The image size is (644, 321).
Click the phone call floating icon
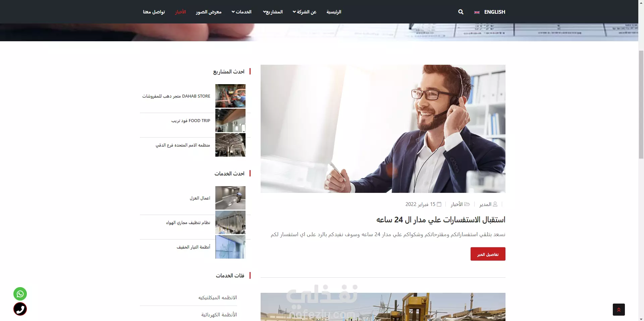tap(20, 309)
